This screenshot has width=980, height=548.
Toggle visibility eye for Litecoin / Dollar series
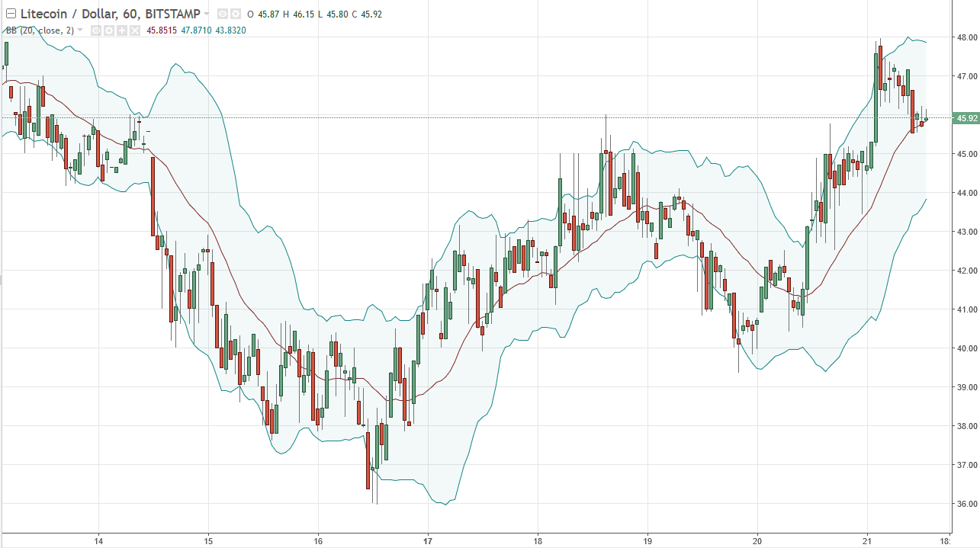[x=223, y=14]
